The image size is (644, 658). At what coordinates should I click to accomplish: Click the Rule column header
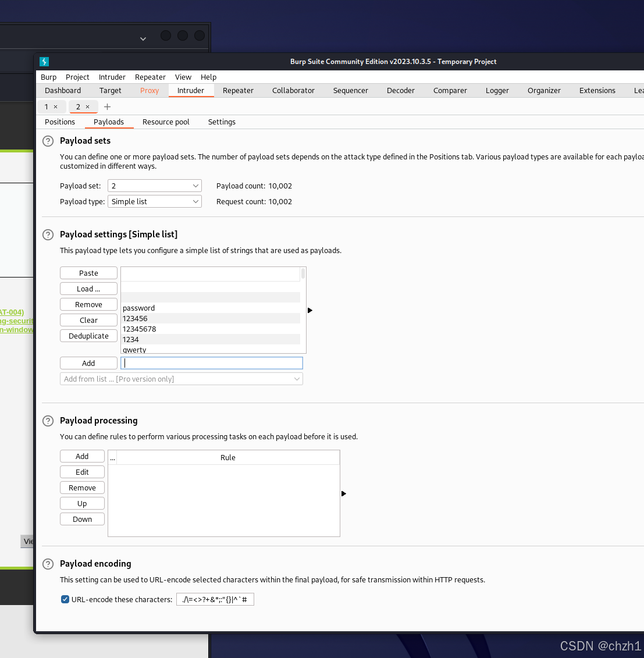pos(228,458)
